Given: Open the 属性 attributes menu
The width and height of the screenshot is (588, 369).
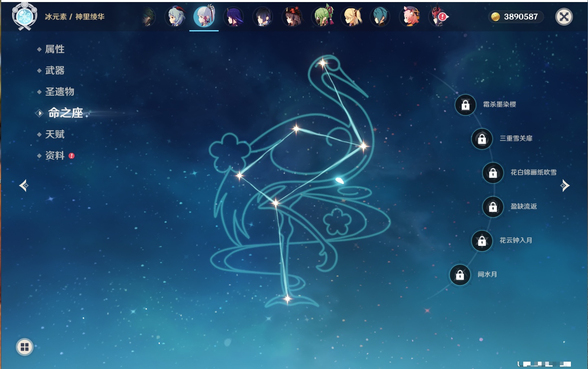Looking at the screenshot, I should 55,49.
